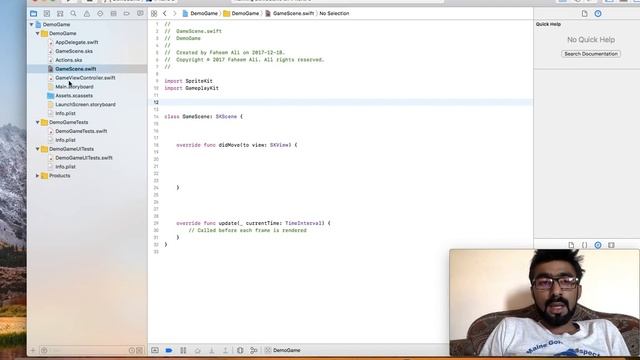This screenshot has width=640, height=360.
Task: Open Debug View Hierarchy
Action: tap(240, 350)
